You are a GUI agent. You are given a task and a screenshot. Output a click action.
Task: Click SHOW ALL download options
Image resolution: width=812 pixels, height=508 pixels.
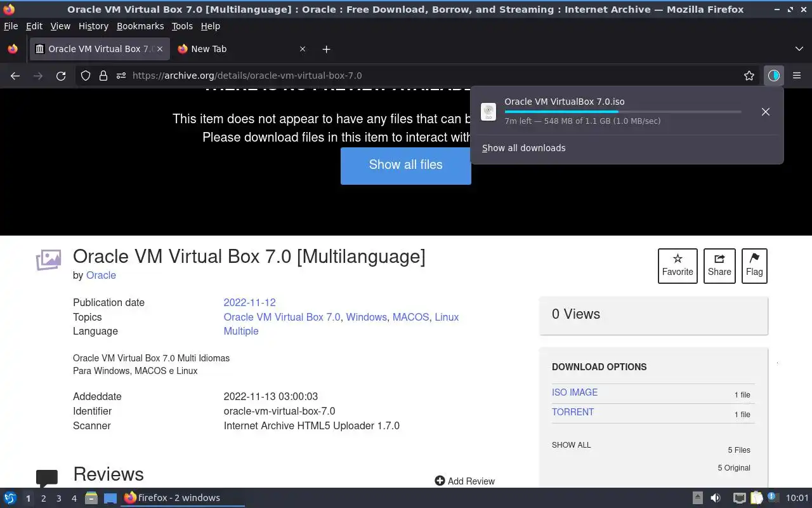click(x=571, y=445)
